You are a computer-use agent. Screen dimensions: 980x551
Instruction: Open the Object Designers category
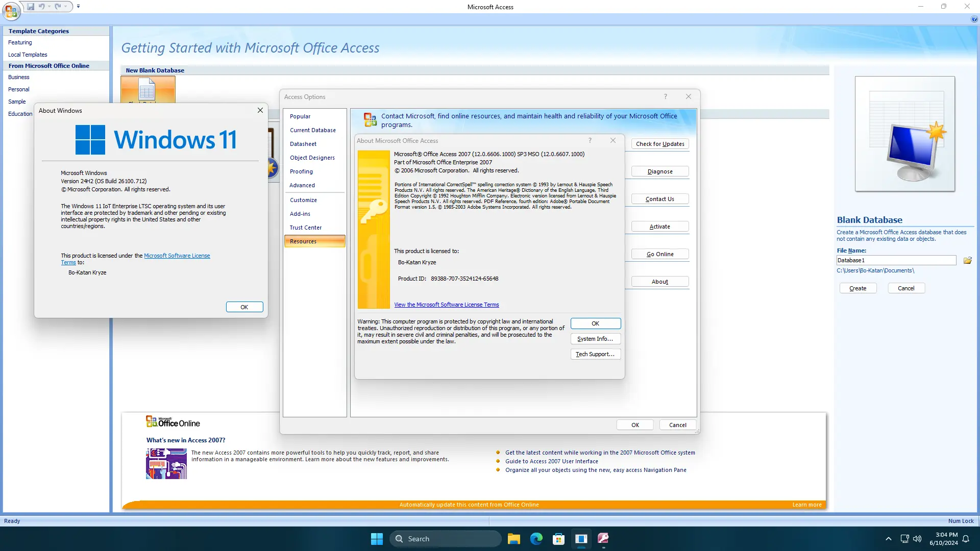coord(314,158)
